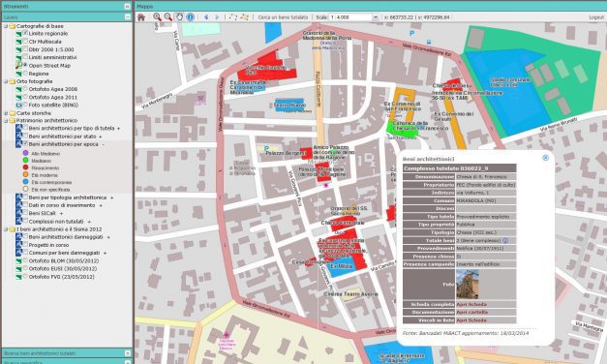This screenshot has height=364, width=607.
Task: Click Open Street Map layer magnifier icon
Action: pyautogui.click(x=18, y=66)
